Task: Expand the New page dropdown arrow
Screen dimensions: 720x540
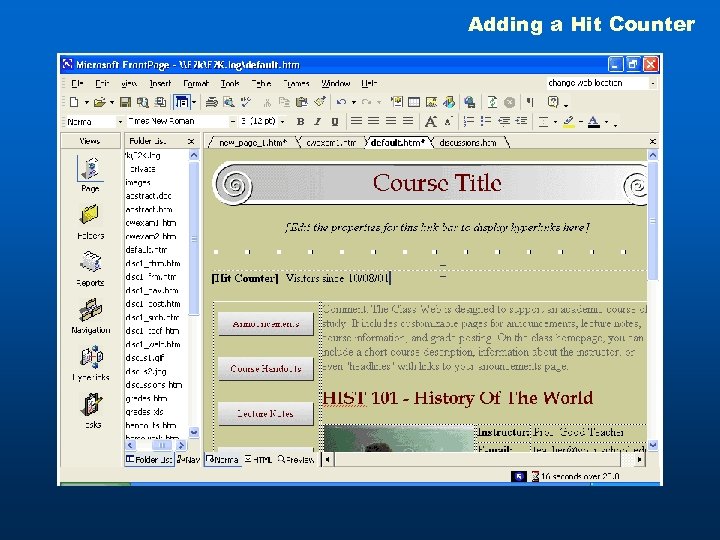Action: [86, 102]
